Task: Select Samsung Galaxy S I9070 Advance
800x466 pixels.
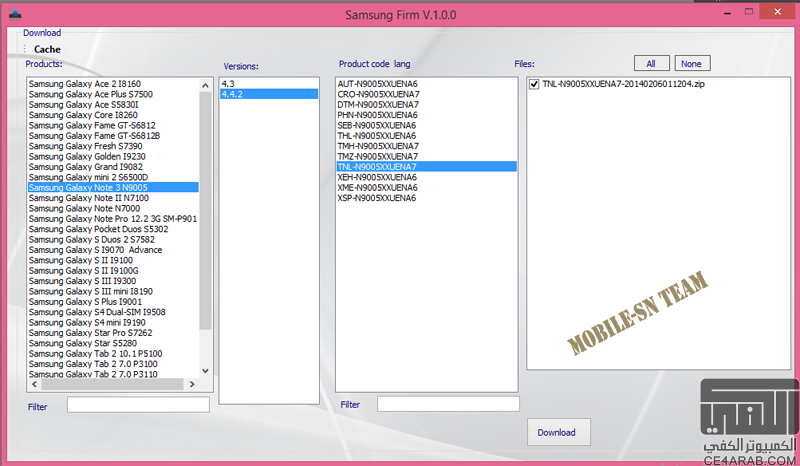Action: tap(113, 250)
